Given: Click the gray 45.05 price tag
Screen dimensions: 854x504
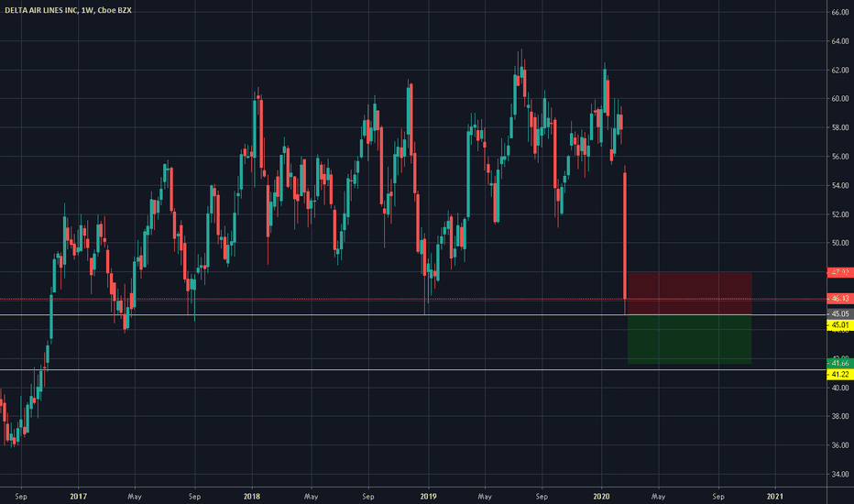Looking at the screenshot, I should [840, 313].
